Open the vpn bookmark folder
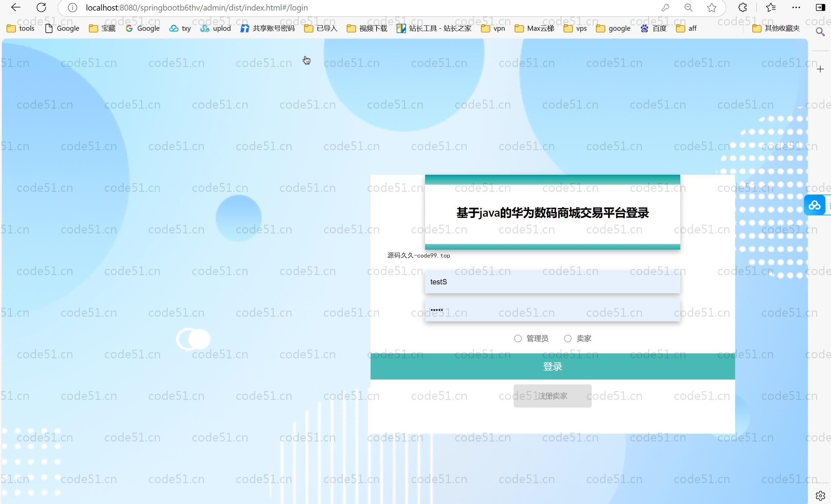This screenshot has width=831, height=504. 493,28
